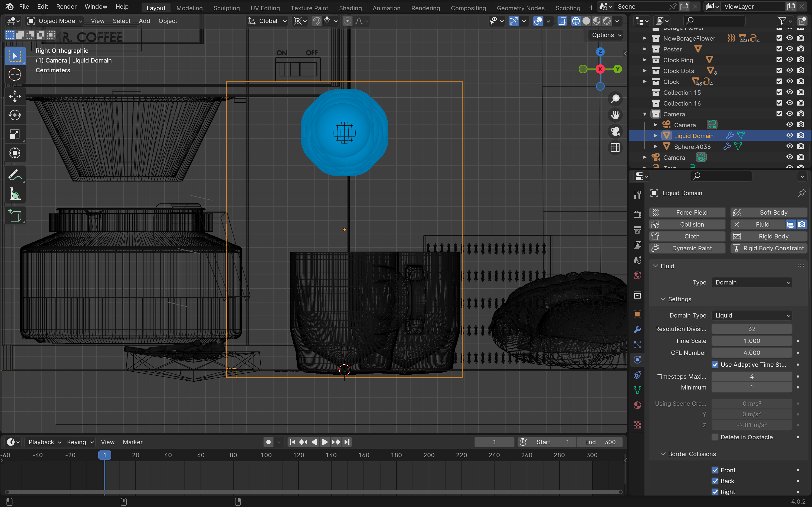Open the Object Data mesh properties tab
812x507 pixels.
[x=637, y=390]
